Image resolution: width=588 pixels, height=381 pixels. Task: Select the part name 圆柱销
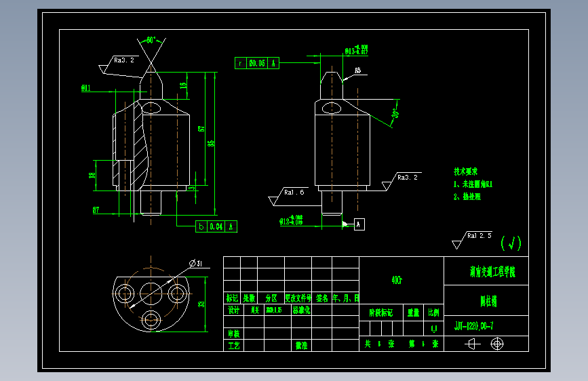coord(488,301)
